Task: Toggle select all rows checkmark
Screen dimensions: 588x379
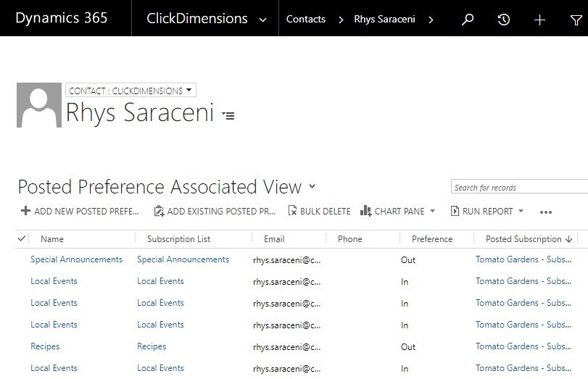Action: click(22, 238)
